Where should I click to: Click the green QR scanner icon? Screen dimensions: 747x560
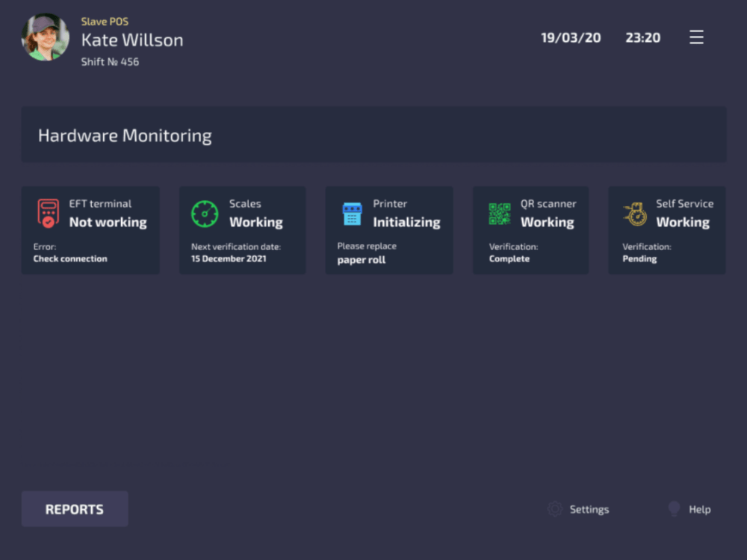pos(500,214)
